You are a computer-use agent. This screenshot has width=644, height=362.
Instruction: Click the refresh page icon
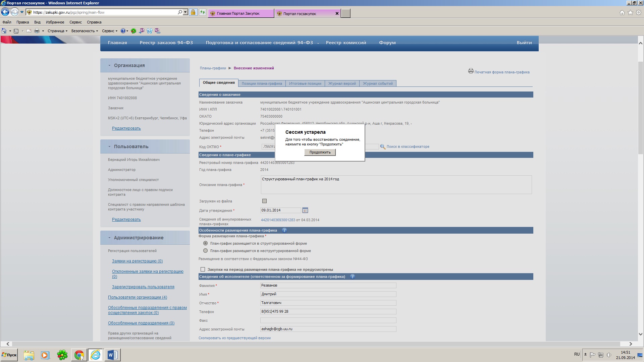tap(203, 12)
